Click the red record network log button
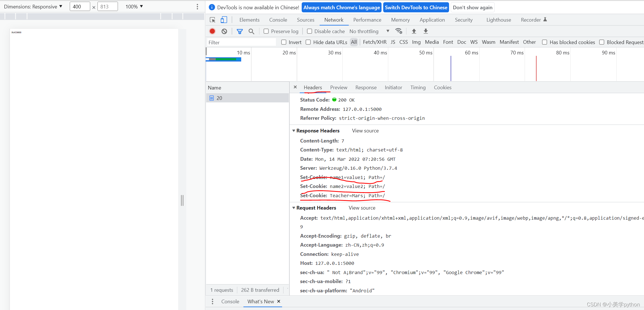The image size is (644, 310). point(212,31)
